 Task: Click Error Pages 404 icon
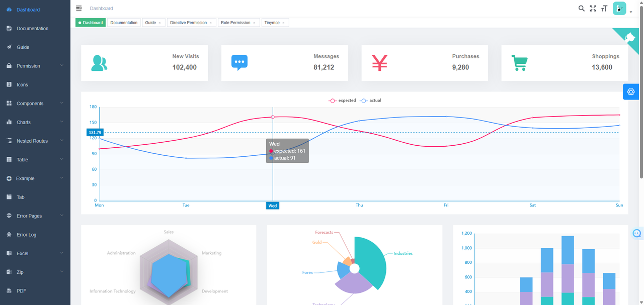tap(9, 216)
